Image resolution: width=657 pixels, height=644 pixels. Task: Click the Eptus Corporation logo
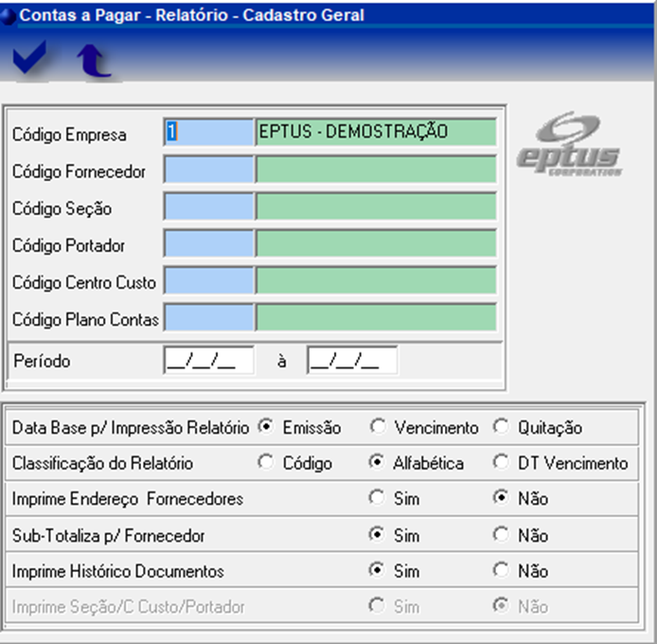pos(569,145)
